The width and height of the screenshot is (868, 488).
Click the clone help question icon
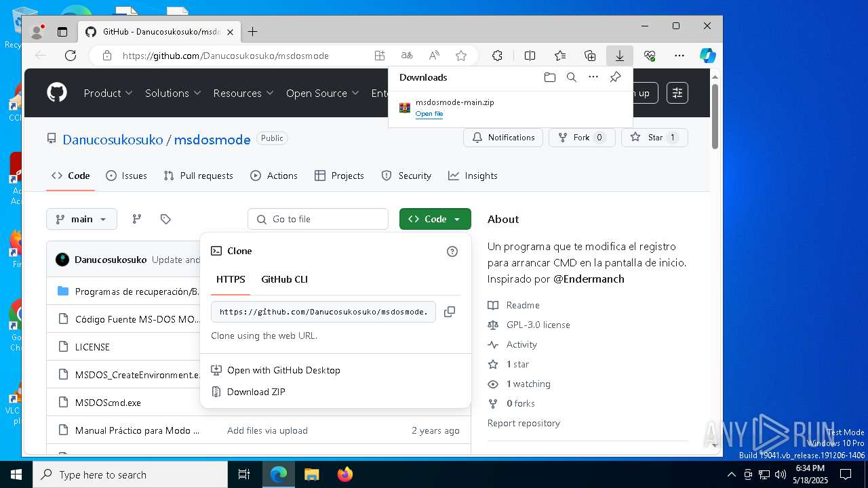coord(452,251)
